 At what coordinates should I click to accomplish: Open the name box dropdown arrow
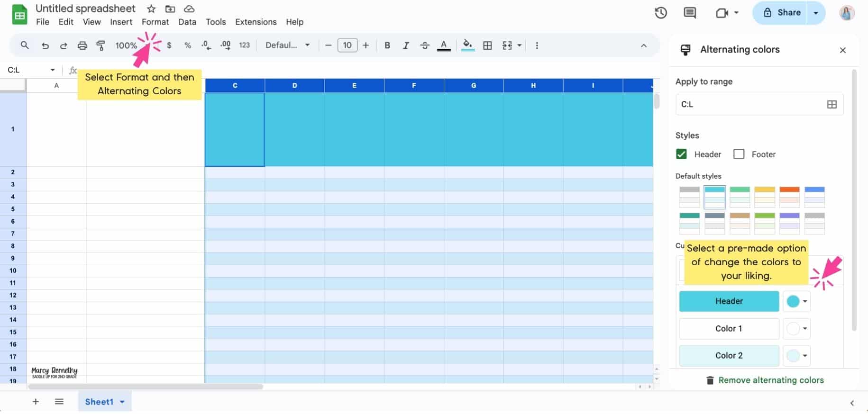53,70
